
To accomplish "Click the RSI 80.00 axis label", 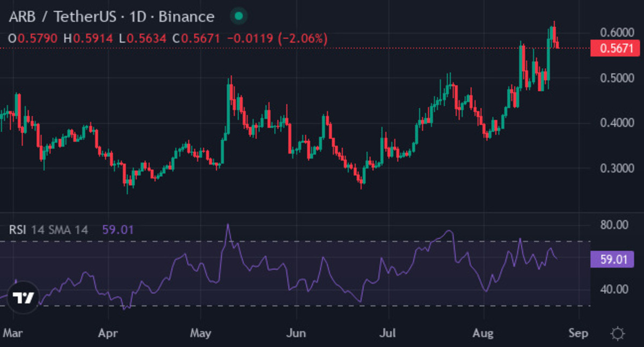I will click(x=614, y=225).
